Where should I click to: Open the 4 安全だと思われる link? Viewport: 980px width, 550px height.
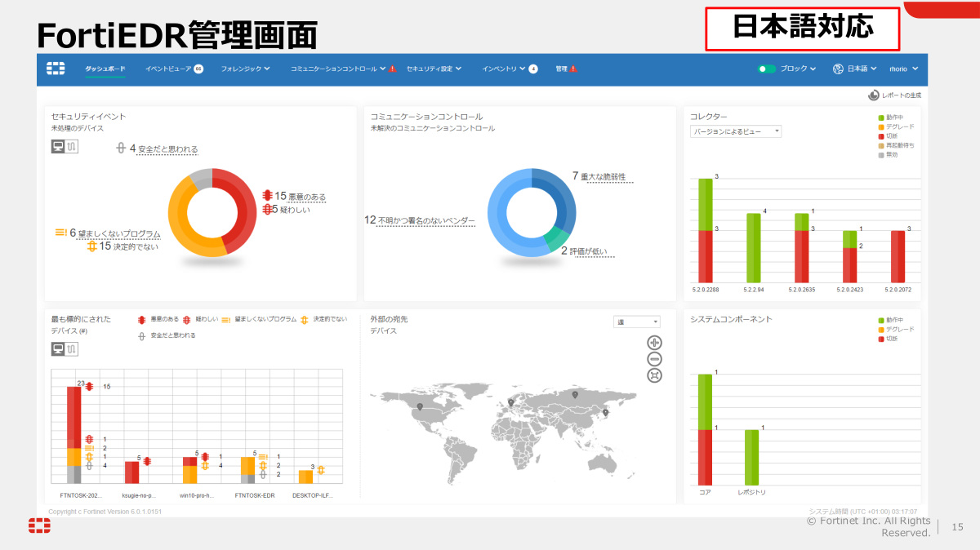[x=163, y=149]
